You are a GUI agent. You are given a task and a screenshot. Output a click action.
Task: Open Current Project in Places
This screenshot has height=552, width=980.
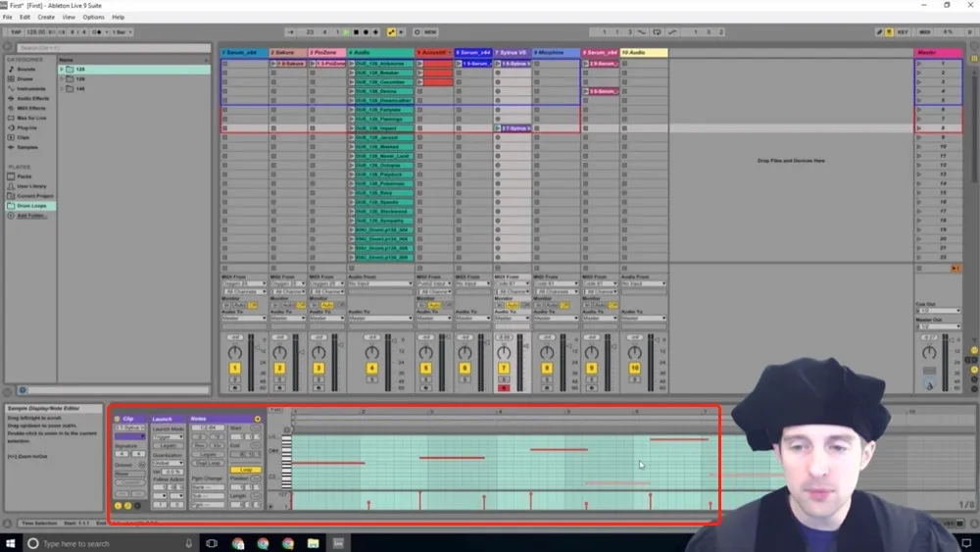point(34,196)
